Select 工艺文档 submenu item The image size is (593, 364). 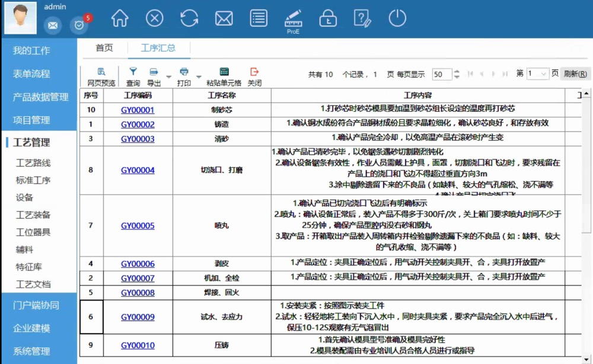33,284
